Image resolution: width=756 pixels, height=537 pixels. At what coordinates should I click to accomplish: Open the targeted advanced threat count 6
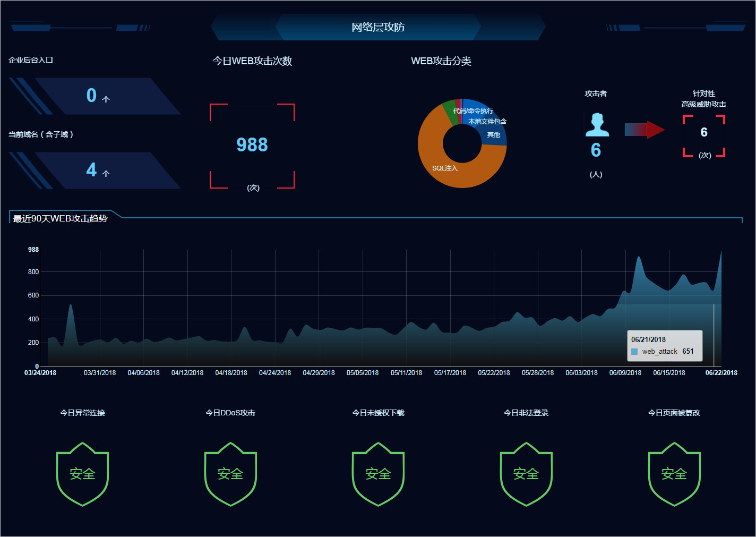pyautogui.click(x=704, y=132)
